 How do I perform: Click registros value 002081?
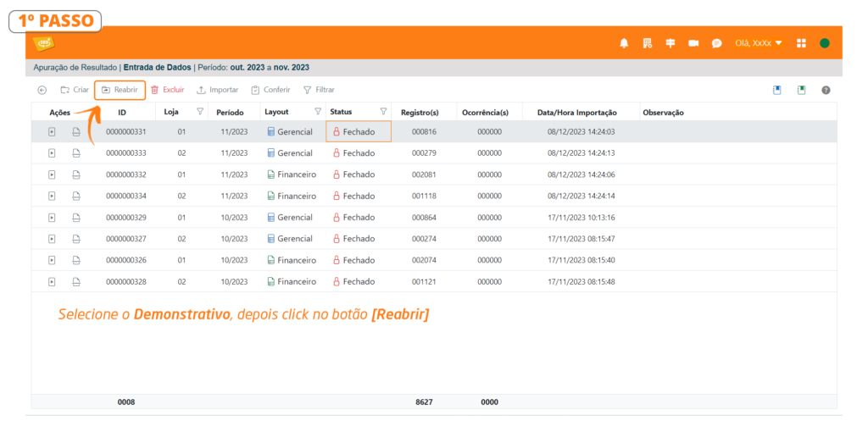[424, 174]
